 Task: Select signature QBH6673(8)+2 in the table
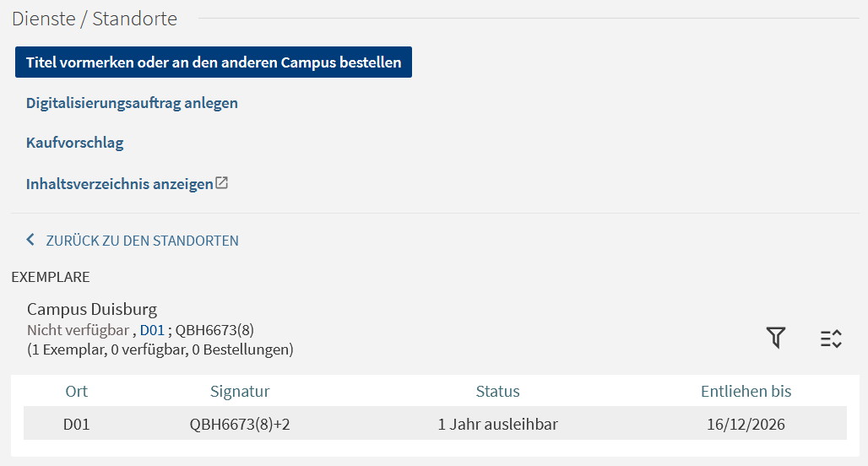[240, 424]
